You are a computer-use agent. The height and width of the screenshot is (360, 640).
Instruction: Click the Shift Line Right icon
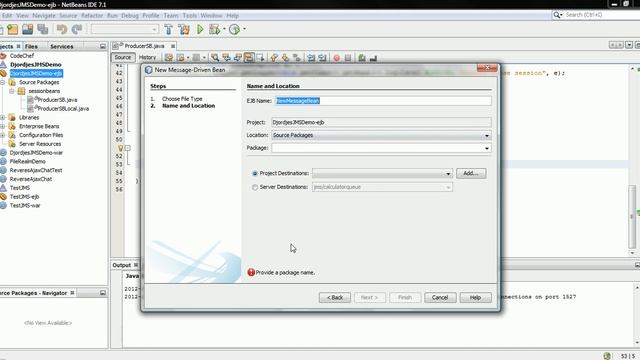pos(322,58)
